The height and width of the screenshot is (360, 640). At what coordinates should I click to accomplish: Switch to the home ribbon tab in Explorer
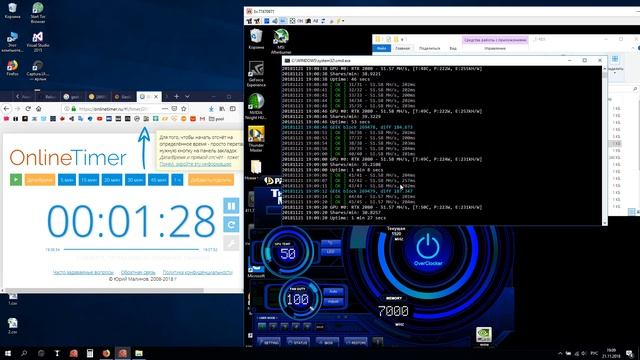coord(402,48)
